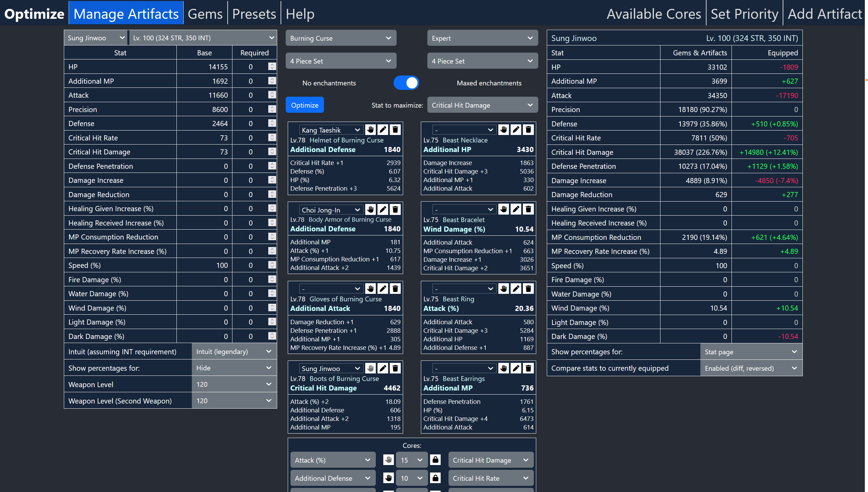Click the hand icon on Gloves of Burning Curse
The width and height of the screenshot is (868, 492).
click(x=370, y=289)
